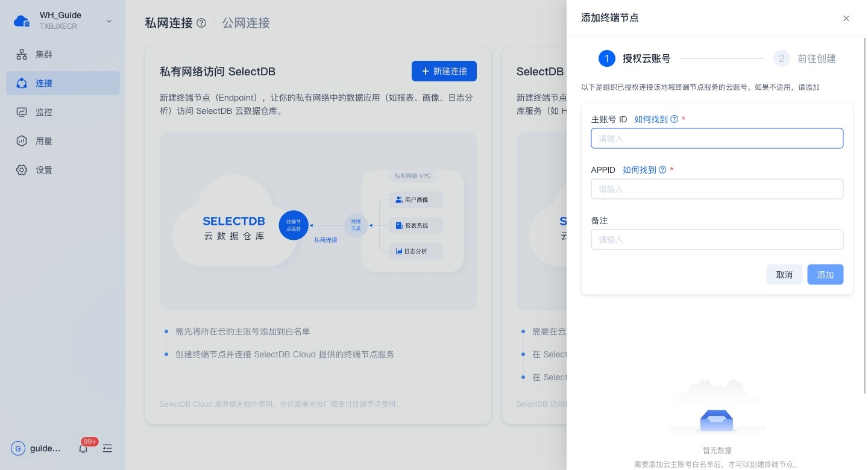Click the 终端节点服务 circle in diagram
868x470 pixels.
click(294, 225)
